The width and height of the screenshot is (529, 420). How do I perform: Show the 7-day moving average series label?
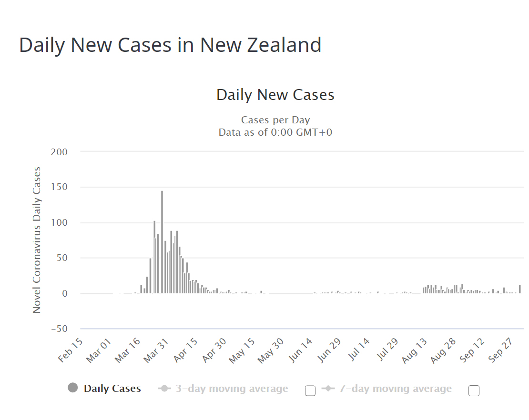click(395, 389)
